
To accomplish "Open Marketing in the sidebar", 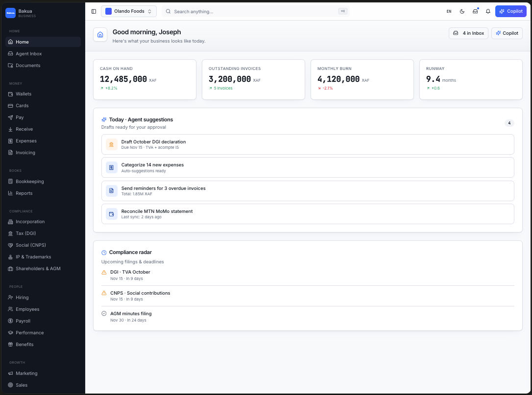I will pyautogui.click(x=43, y=373).
